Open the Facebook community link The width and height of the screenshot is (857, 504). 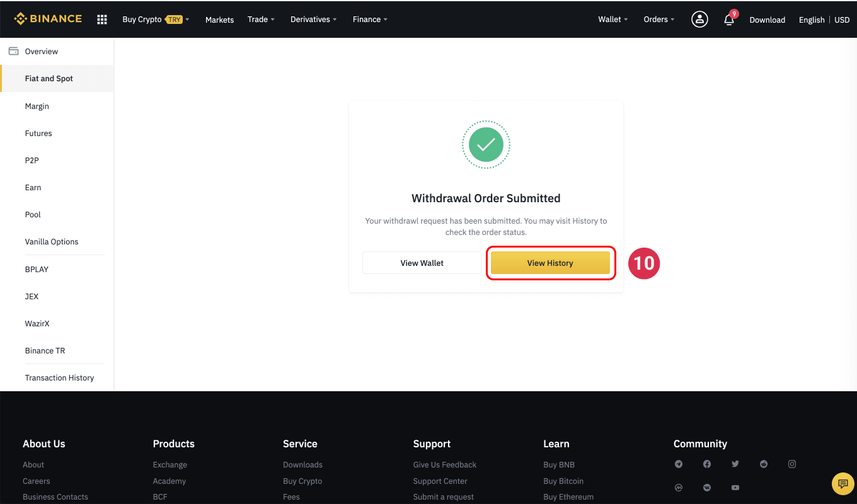pos(707,464)
